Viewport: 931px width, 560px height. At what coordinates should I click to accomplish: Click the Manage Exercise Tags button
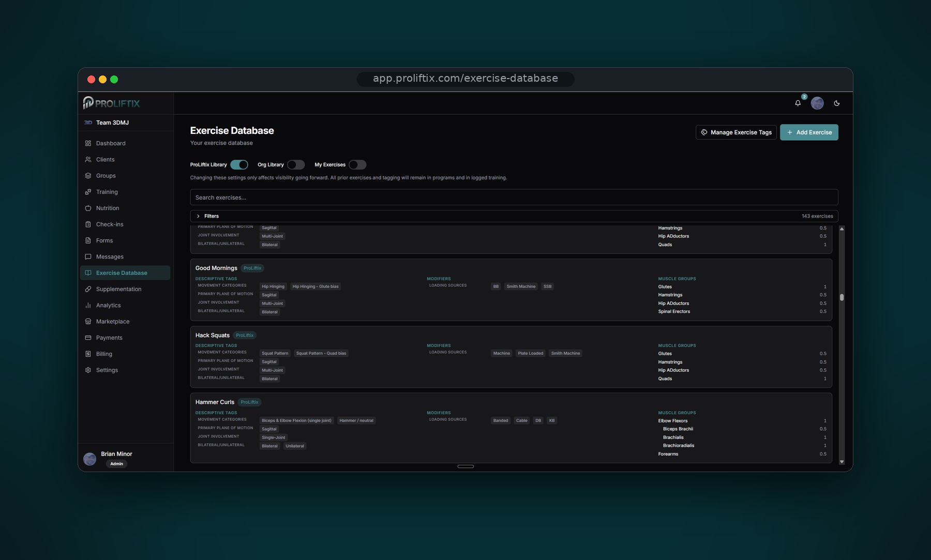[x=736, y=132]
